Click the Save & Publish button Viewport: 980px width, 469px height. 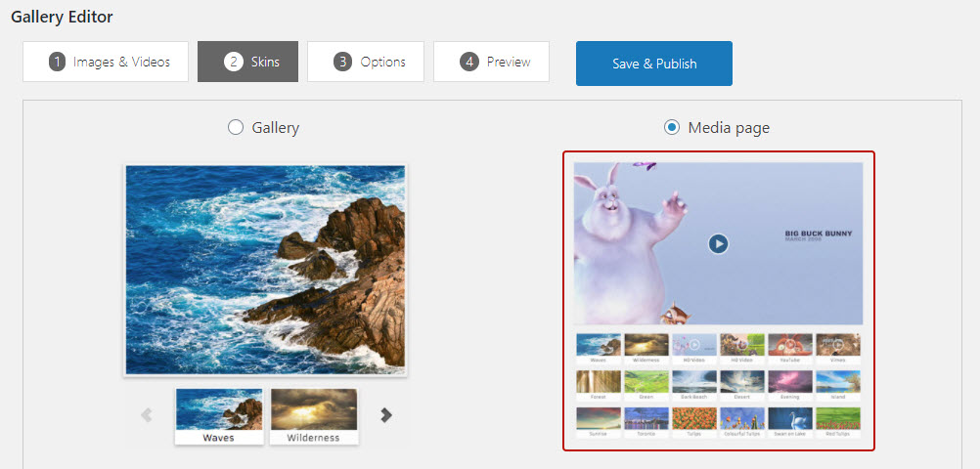click(654, 64)
